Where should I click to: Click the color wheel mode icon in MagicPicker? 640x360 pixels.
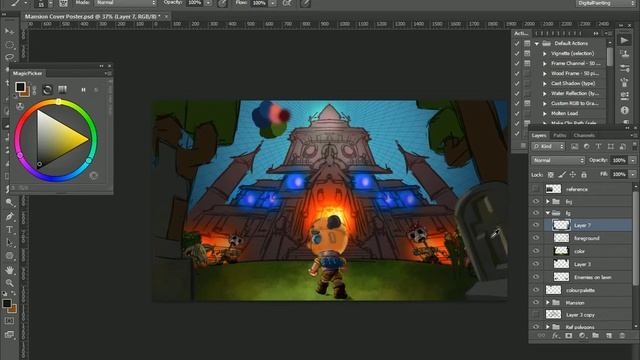tap(47, 89)
